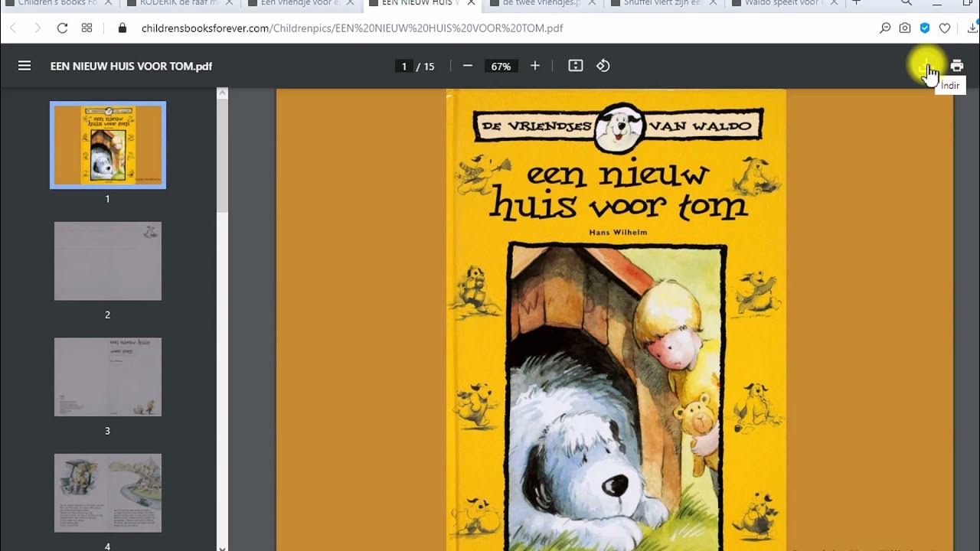Minimize the browser window

[x=937, y=3]
